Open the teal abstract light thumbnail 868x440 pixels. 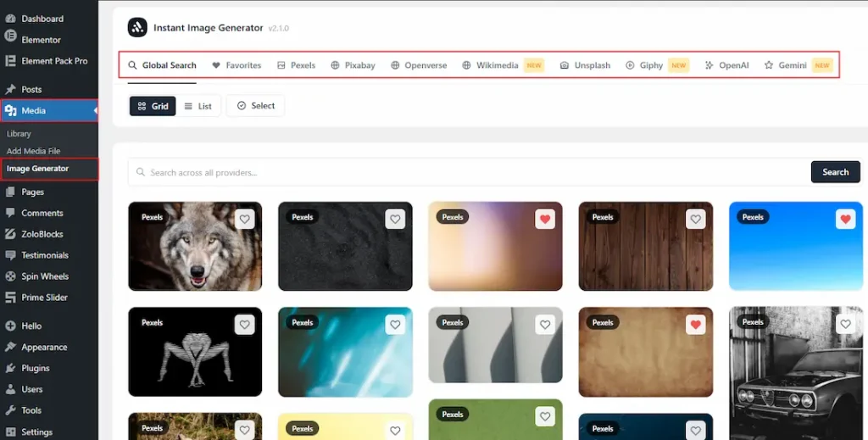click(x=345, y=352)
